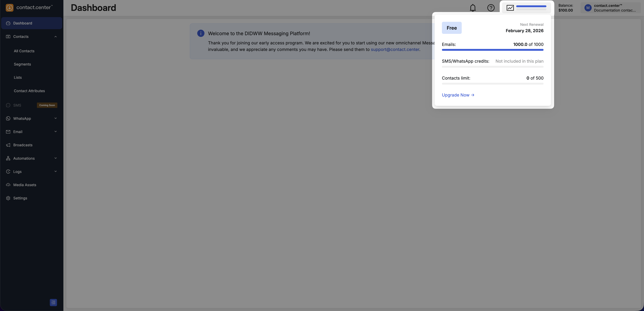Click the Emails usage progress bar
644x311 pixels.
[x=492, y=50]
